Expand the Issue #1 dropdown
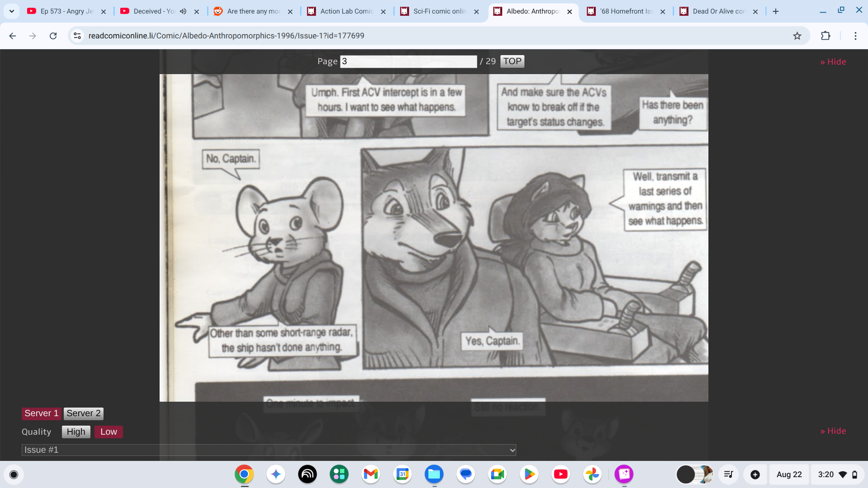This screenshot has width=868, height=488. 269,450
